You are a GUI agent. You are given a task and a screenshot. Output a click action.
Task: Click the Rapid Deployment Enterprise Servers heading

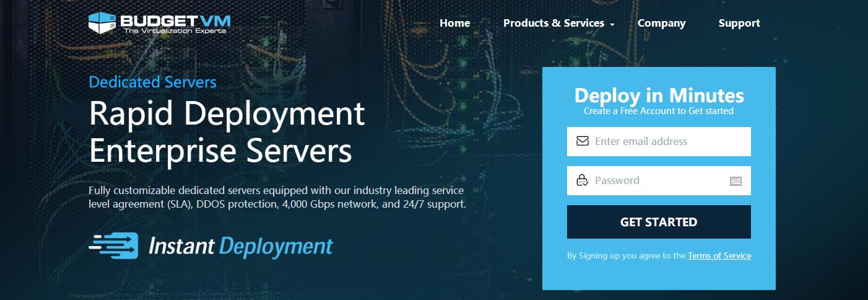[227, 132]
